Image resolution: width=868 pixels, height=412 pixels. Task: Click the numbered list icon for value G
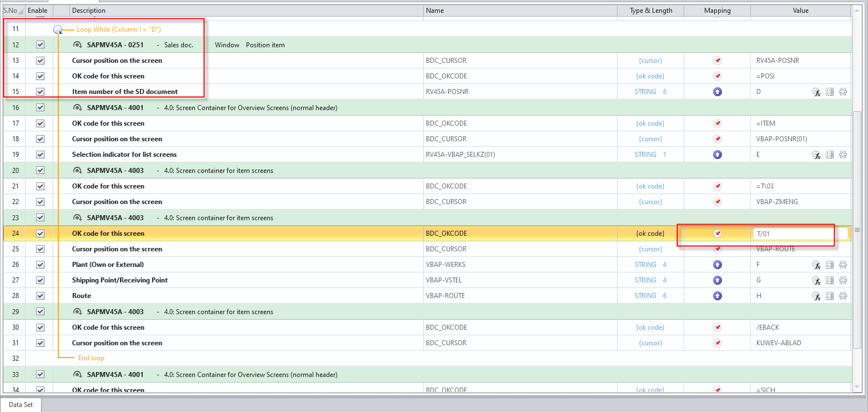tap(830, 281)
